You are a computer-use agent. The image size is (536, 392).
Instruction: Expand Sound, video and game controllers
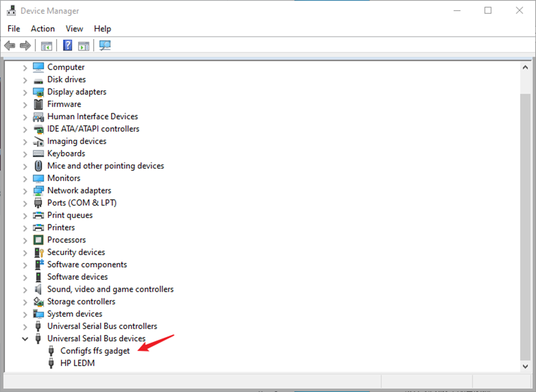click(x=25, y=289)
